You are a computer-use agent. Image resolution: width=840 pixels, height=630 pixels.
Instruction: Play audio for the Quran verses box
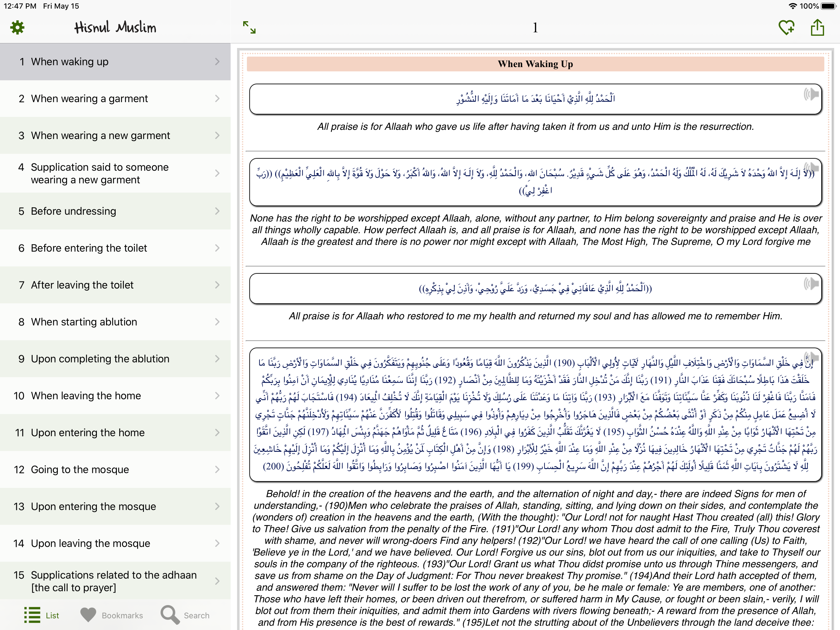pos(811,357)
